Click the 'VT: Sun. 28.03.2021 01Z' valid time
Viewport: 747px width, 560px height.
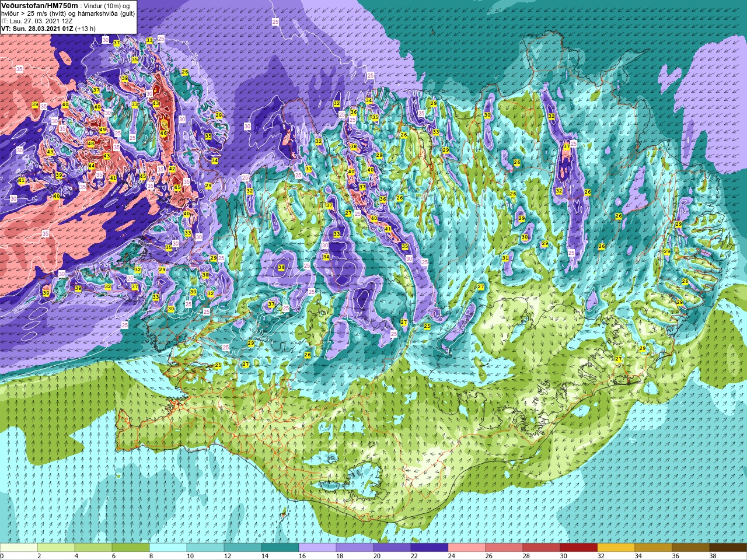tap(37, 28)
